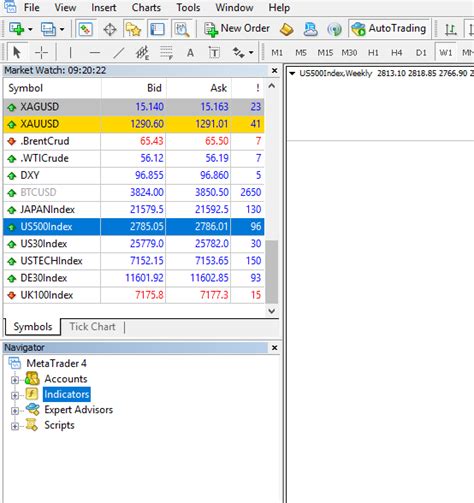The image size is (474, 503).
Task: Click the Market Watch scrollbar thumb
Action: click(272, 271)
